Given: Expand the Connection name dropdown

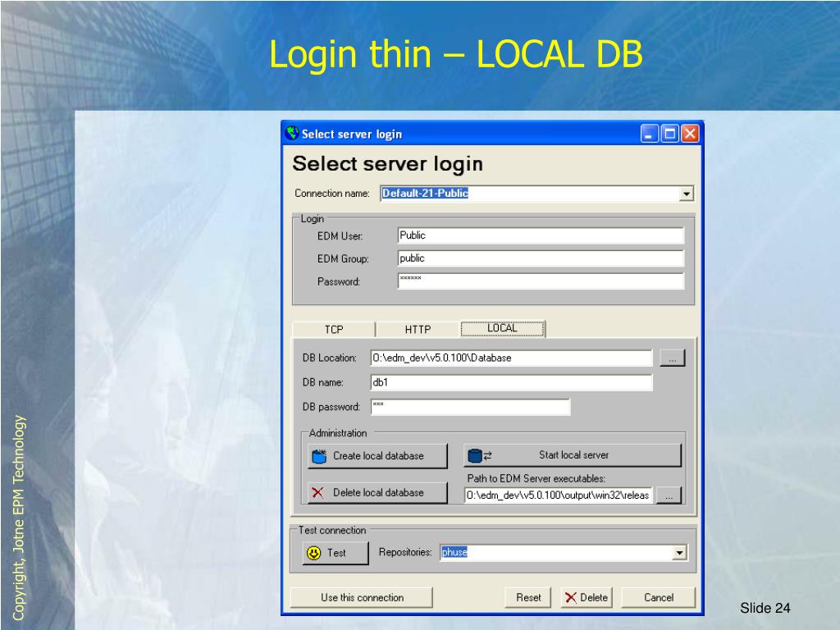Looking at the screenshot, I should point(687,194).
